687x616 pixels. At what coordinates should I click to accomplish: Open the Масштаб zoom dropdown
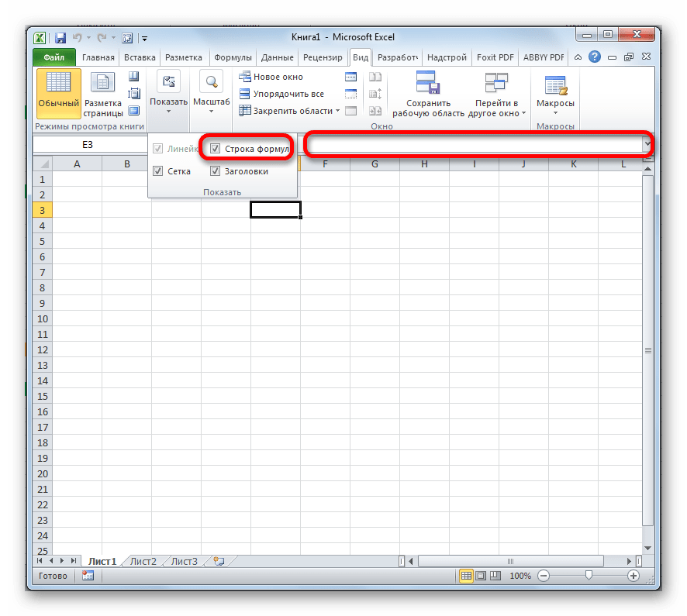click(212, 93)
